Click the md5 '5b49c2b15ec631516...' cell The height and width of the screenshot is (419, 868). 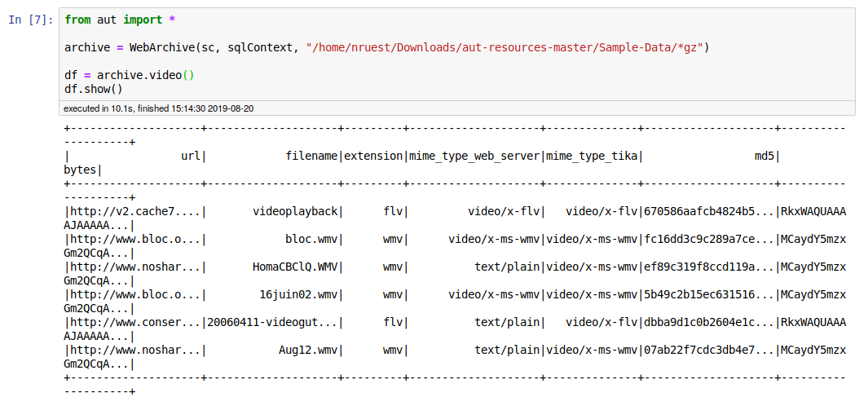[709, 294]
